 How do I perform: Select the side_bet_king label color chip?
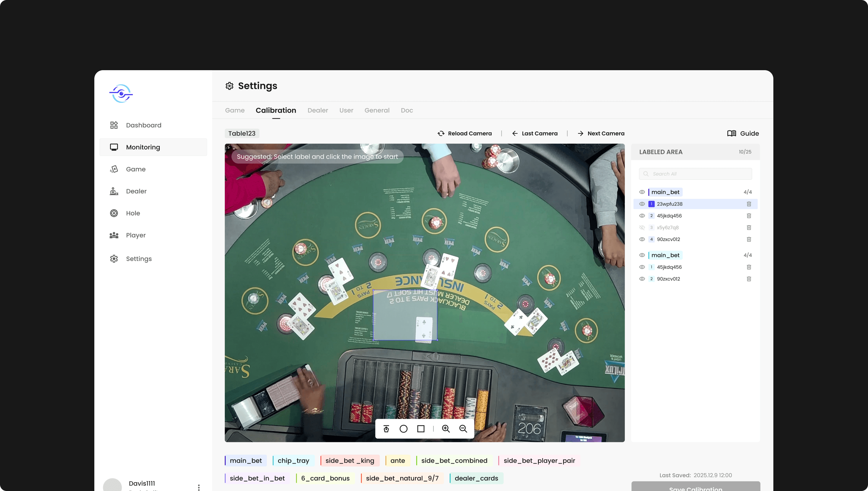[x=350, y=461]
